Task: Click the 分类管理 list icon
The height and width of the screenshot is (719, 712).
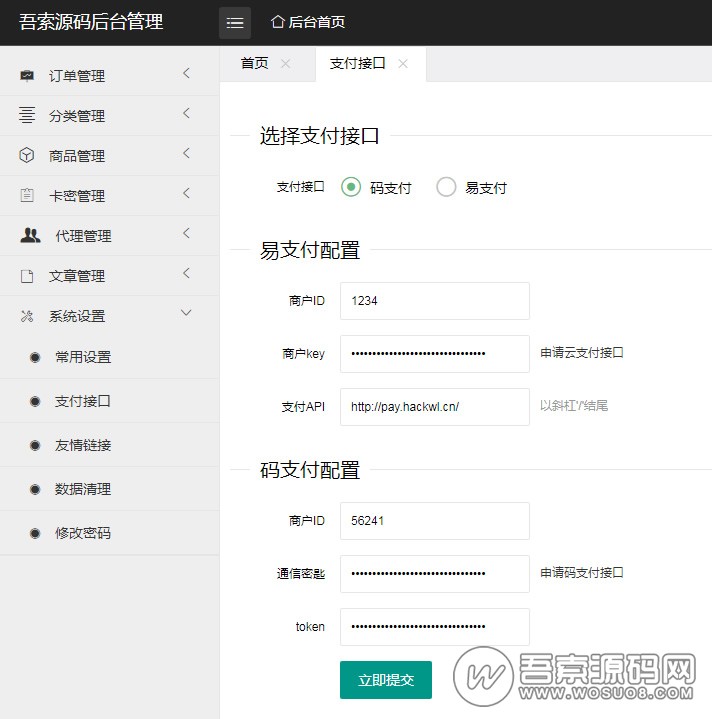Action: click(27, 116)
